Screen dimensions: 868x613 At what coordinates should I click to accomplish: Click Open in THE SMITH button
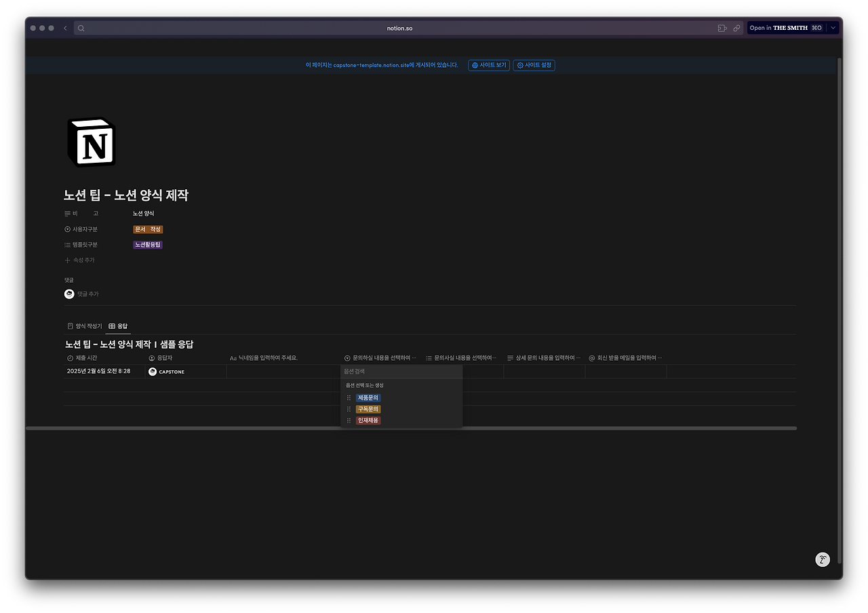[x=787, y=28]
